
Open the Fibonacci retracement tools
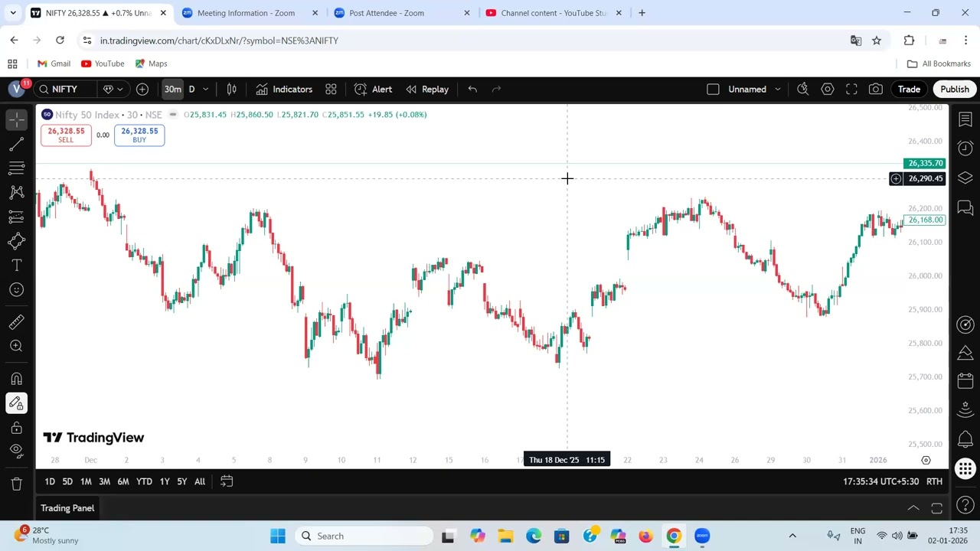16,168
